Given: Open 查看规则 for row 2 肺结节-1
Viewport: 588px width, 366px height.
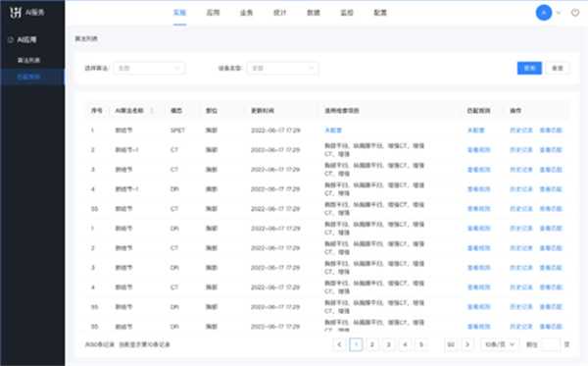Looking at the screenshot, I should (x=479, y=150).
